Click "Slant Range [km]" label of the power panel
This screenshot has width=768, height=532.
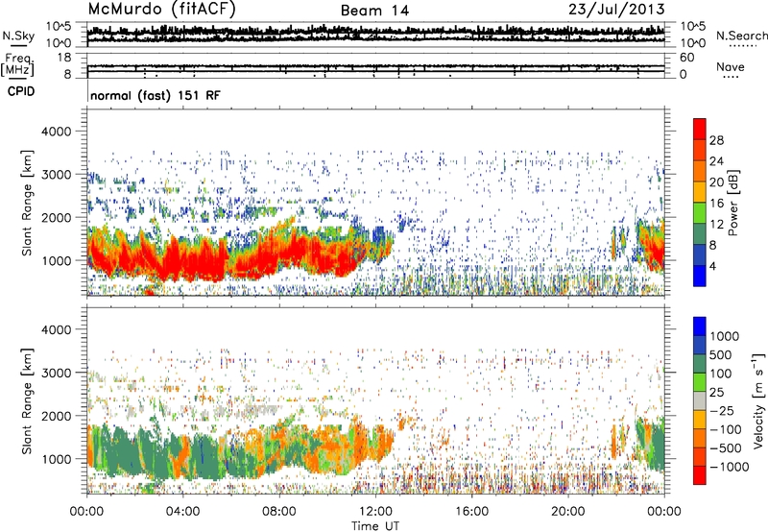coord(27,203)
